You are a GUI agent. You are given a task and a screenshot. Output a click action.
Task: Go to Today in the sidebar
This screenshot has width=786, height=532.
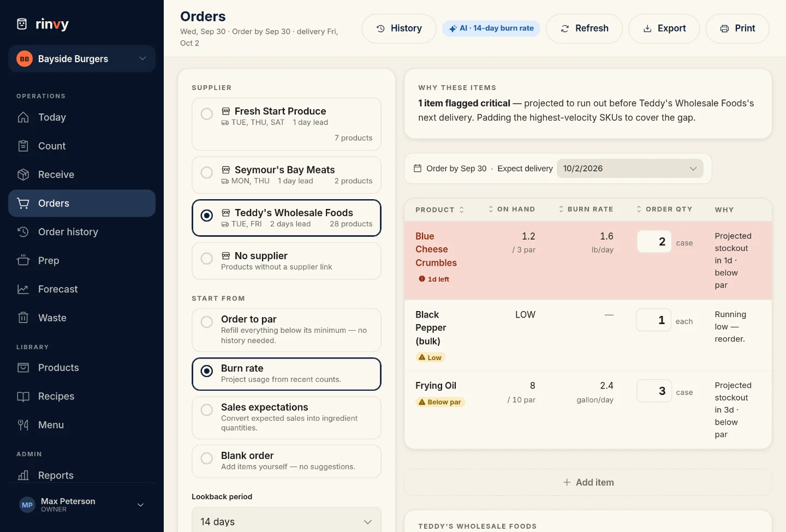tap(82, 117)
